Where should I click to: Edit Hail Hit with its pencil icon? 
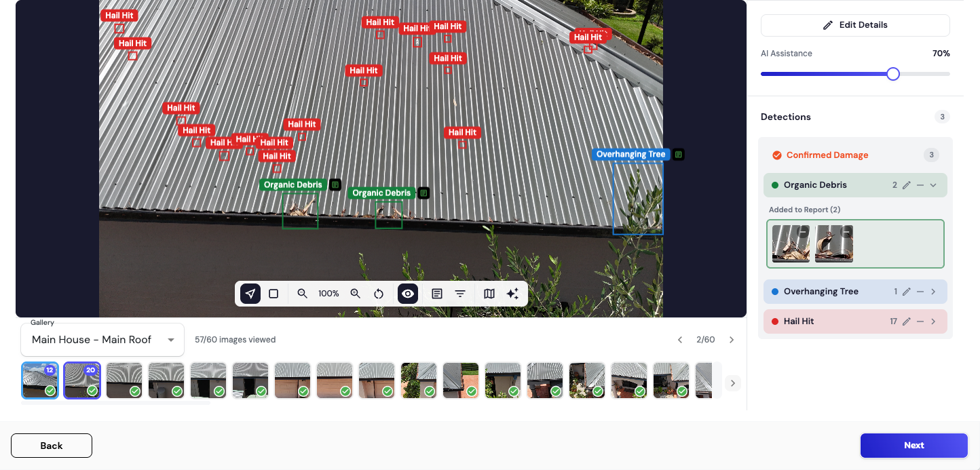[x=907, y=321]
